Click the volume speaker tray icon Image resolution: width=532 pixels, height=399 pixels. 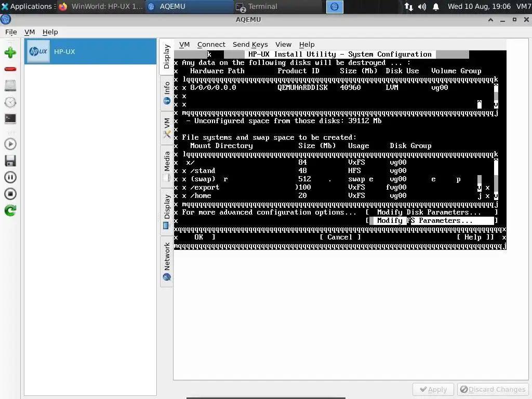click(422, 6)
